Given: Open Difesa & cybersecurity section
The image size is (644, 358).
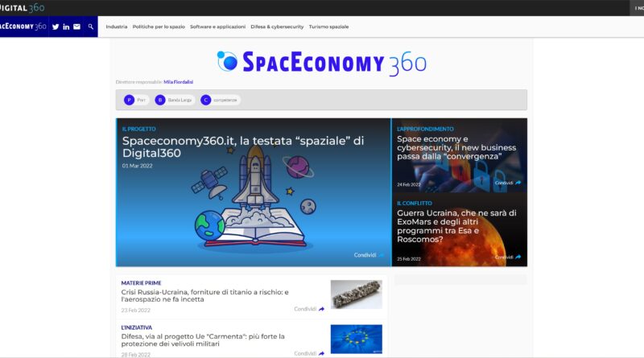Looking at the screenshot, I should tap(277, 27).
